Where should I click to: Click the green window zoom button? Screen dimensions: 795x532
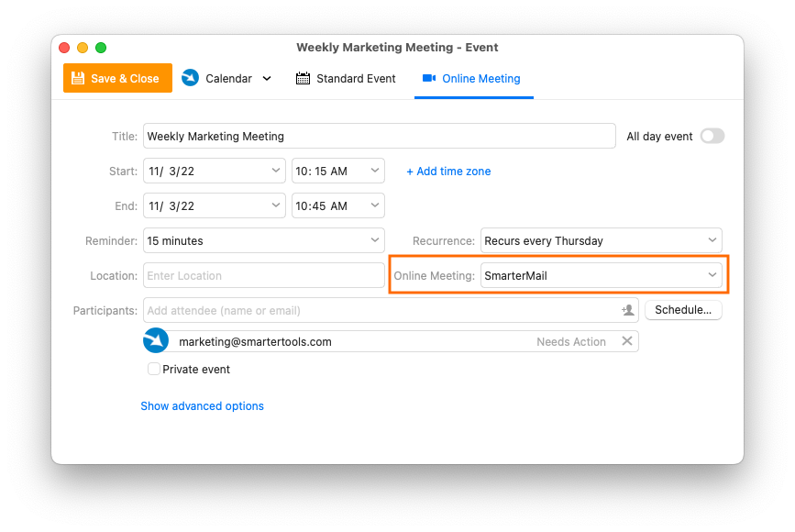tap(101, 48)
